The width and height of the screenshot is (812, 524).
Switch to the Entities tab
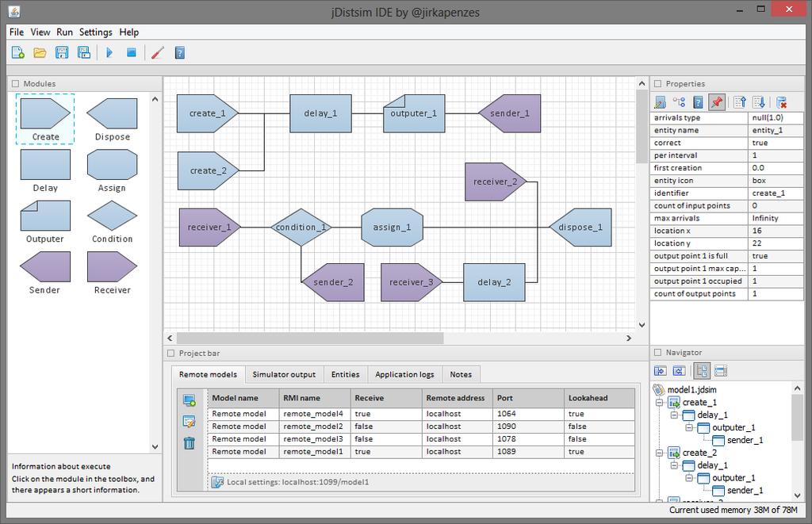pyautogui.click(x=346, y=374)
